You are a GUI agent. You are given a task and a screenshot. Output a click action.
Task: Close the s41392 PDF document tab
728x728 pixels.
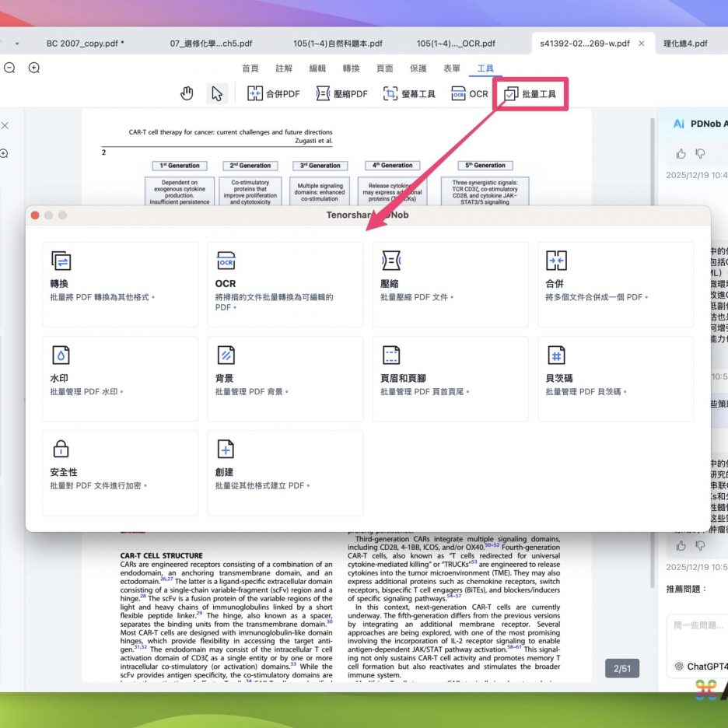(x=642, y=44)
